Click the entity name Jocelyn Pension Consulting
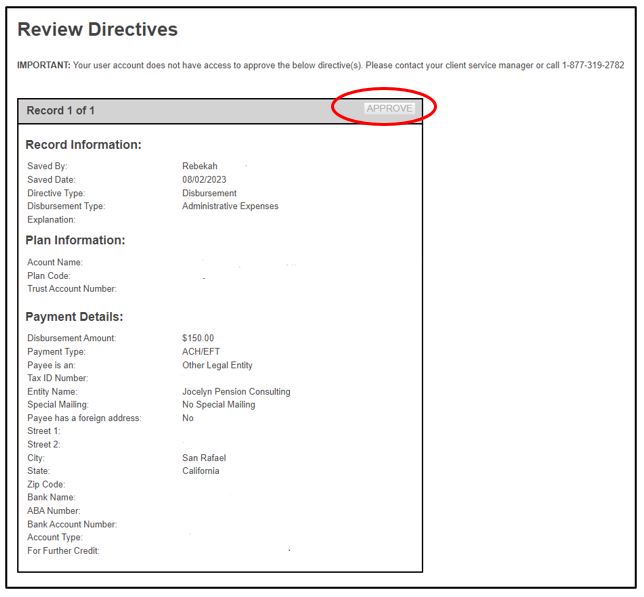 (x=236, y=392)
